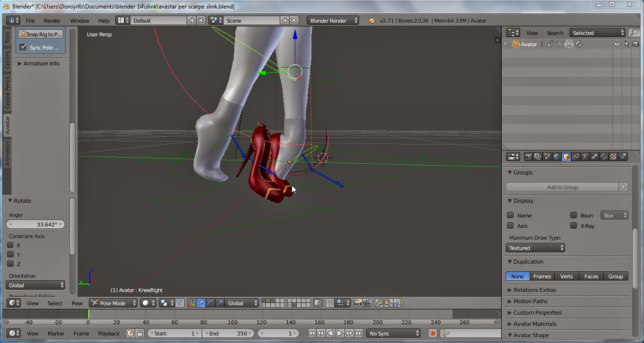Open the Render properties tab icon
The width and height of the screenshot is (644, 343).
pyautogui.click(x=528, y=157)
